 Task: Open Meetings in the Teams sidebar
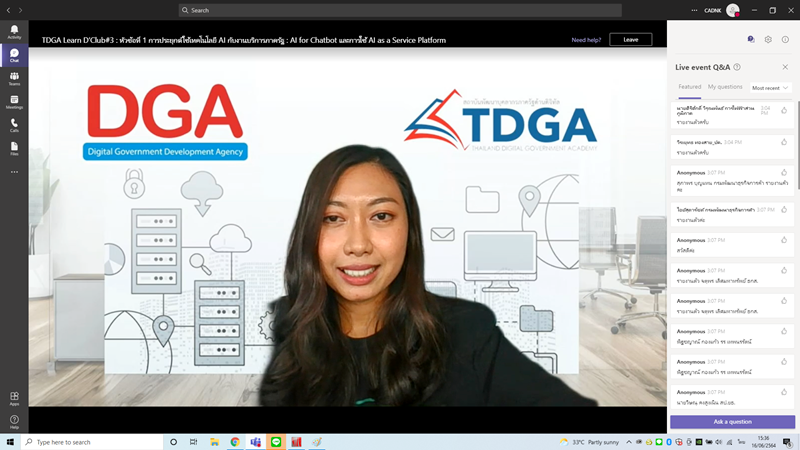point(14,102)
